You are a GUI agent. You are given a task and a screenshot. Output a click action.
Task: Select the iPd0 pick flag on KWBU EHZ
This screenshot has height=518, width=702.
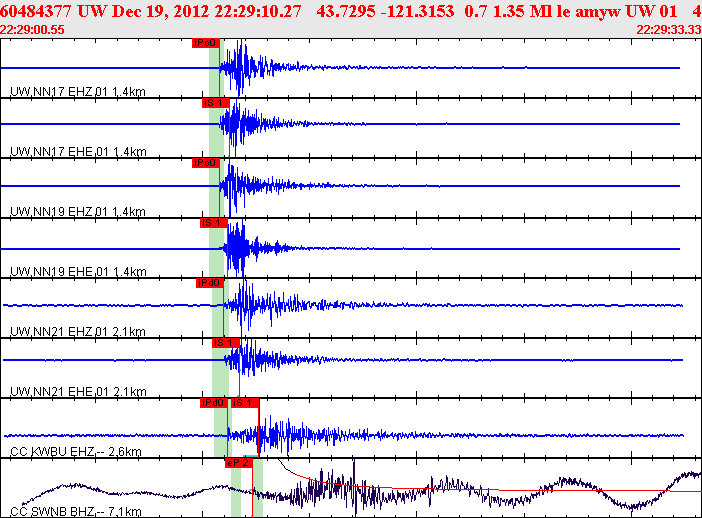tap(214, 403)
